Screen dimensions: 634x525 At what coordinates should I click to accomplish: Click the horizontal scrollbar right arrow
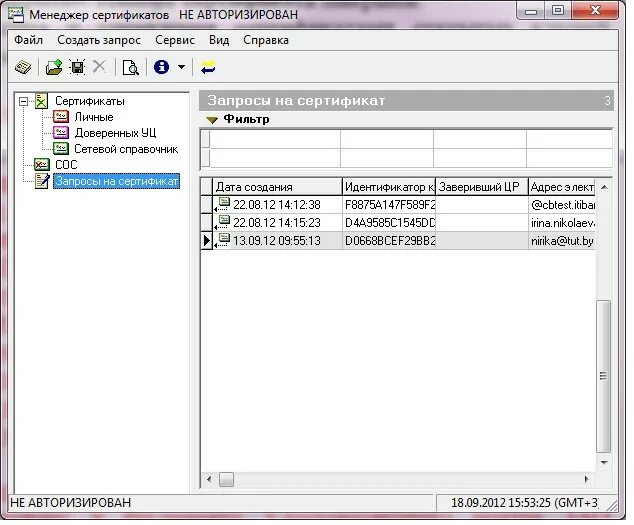(587, 480)
